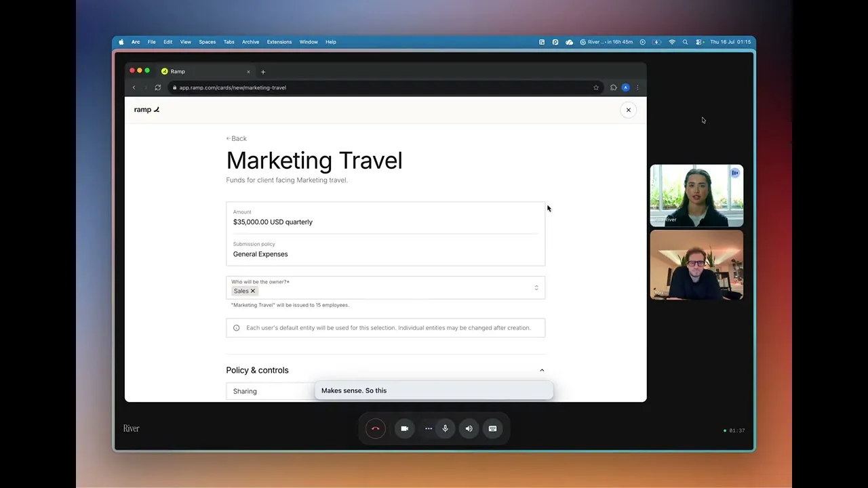
Task: Reload the page in the browser toolbar
Action: 158,87
